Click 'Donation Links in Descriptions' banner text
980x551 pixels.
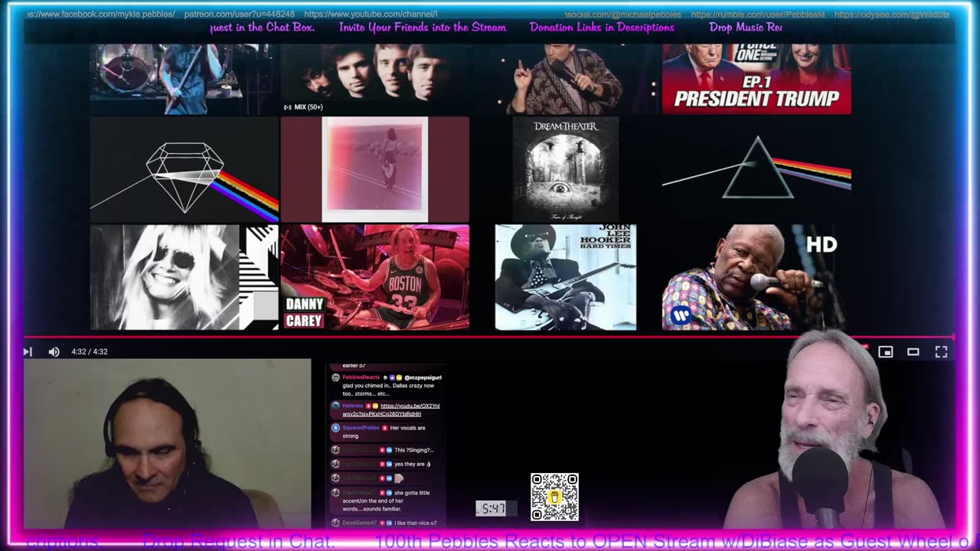(602, 28)
